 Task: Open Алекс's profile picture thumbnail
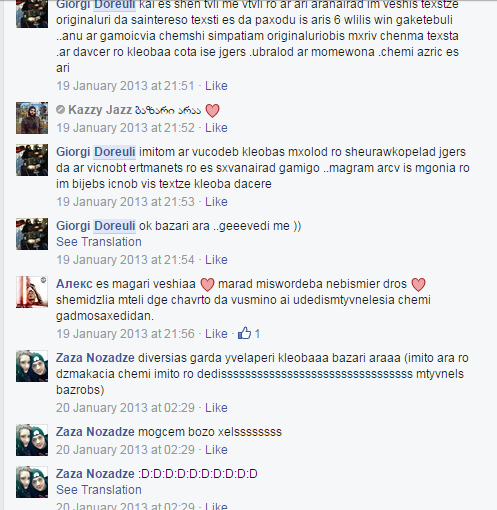coord(32,292)
